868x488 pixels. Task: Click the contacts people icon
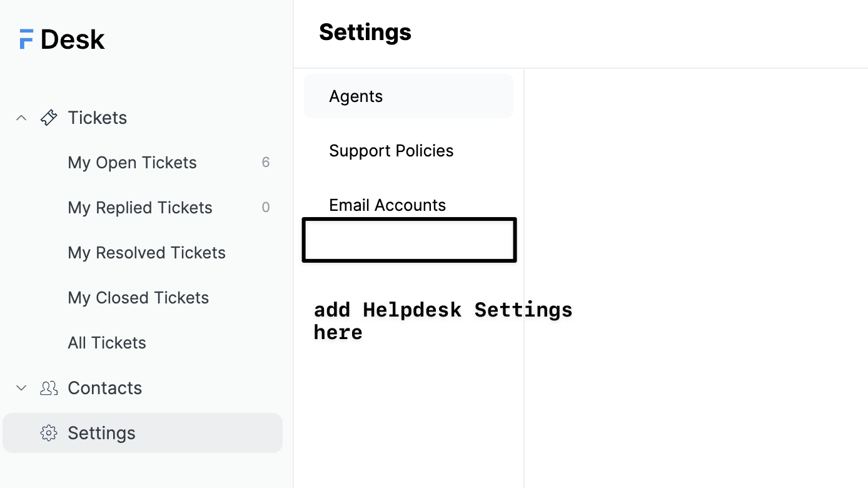pyautogui.click(x=48, y=387)
